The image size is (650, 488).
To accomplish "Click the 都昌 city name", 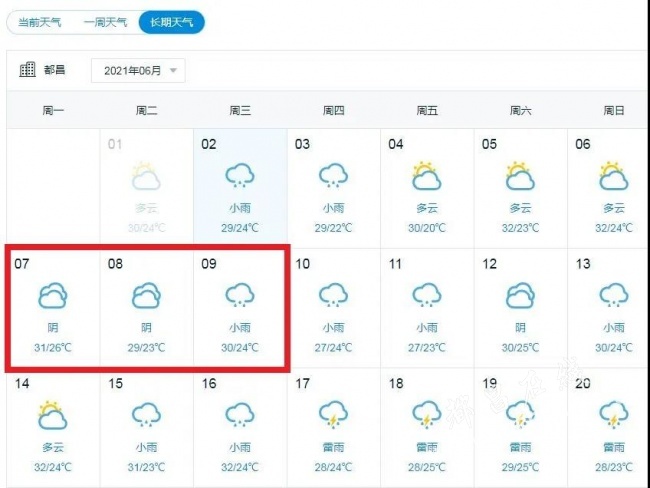I will [x=54, y=70].
